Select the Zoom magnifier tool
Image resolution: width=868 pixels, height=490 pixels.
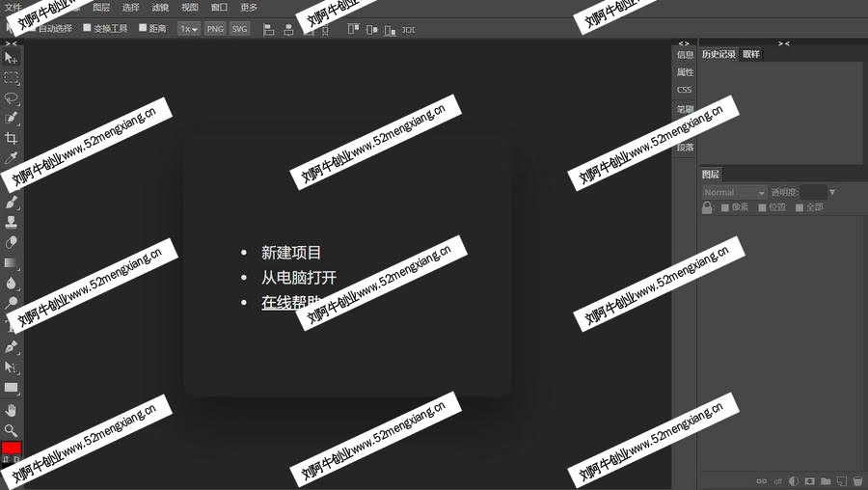[x=11, y=430]
